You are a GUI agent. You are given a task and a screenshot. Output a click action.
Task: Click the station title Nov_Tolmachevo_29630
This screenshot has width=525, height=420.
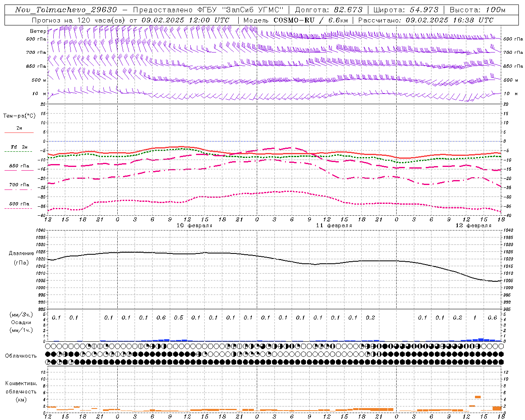[x=66, y=10]
